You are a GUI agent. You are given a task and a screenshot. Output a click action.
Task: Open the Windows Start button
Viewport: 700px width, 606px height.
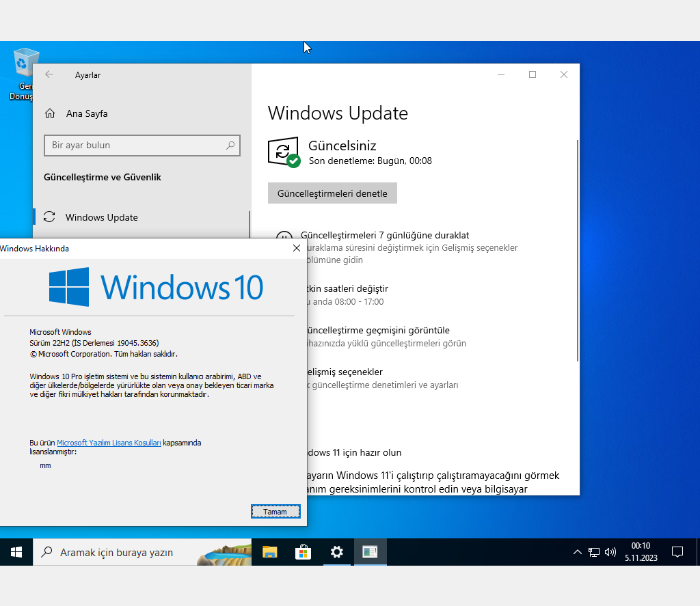[x=16, y=552]
